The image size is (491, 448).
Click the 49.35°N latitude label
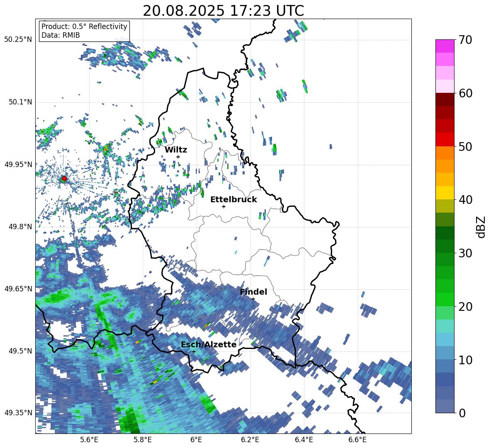(x=18, y=413)
